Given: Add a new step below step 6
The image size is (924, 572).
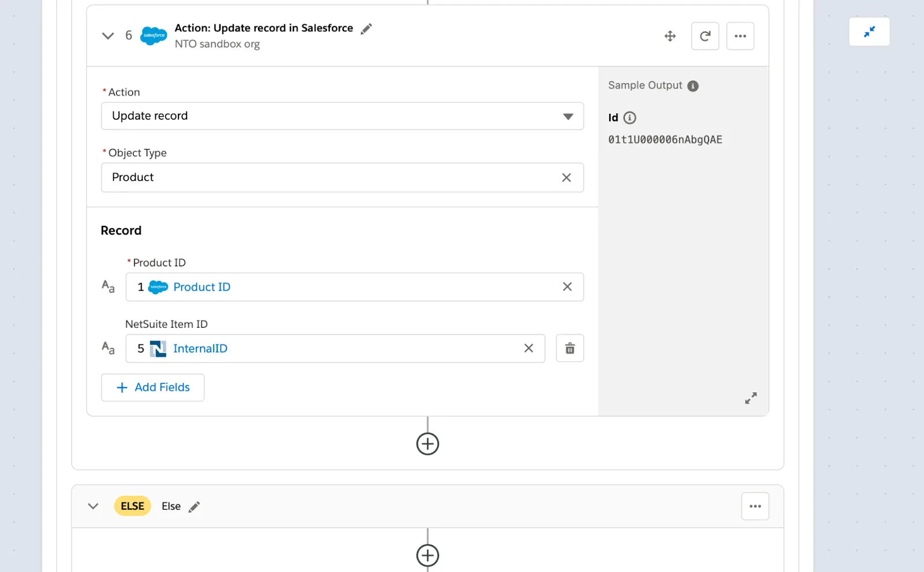Looking at the screenshot, I should 427,443.
